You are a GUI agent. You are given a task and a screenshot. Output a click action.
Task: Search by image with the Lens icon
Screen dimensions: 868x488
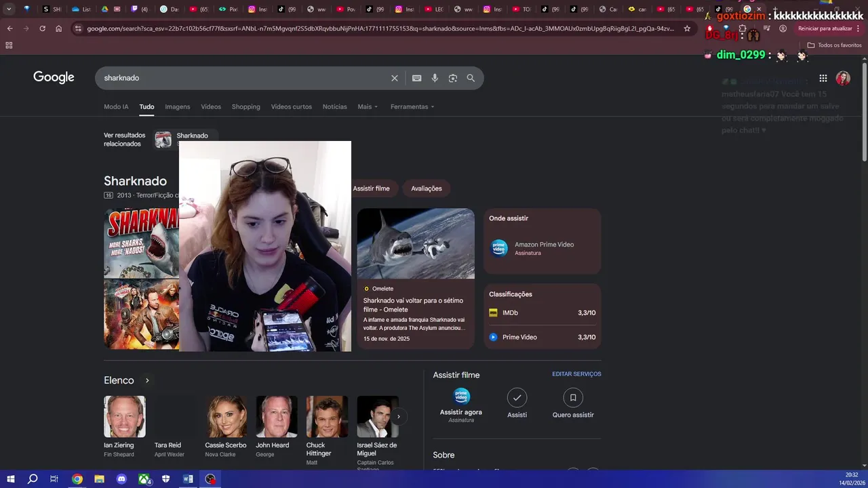[453, 78]
